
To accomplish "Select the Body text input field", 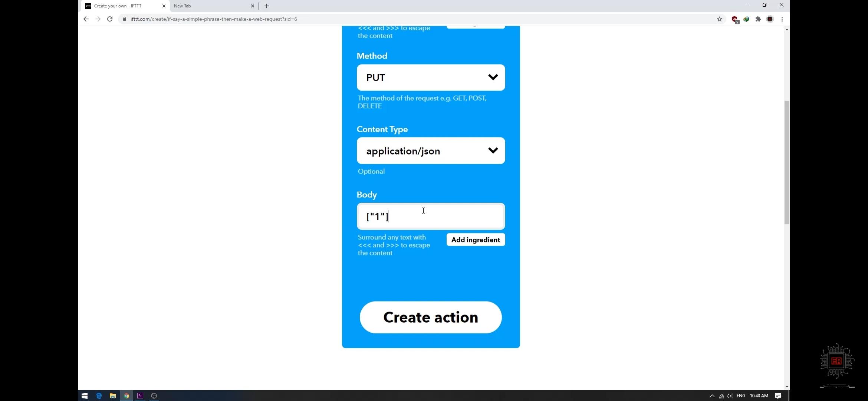I will [431, 215].
